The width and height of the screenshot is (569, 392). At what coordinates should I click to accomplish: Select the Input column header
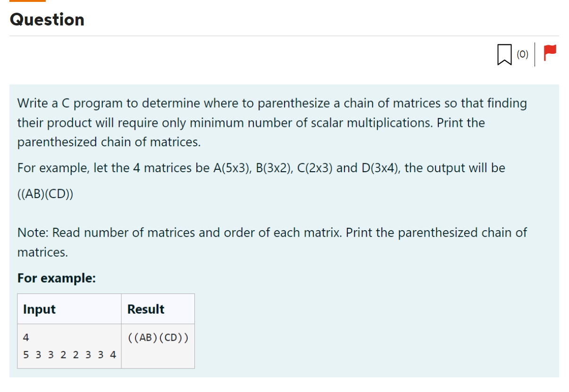pos(39,309)
